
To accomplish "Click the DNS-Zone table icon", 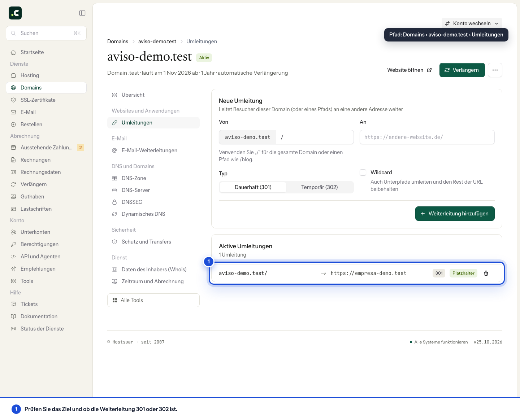I will [x=114, y=178].
